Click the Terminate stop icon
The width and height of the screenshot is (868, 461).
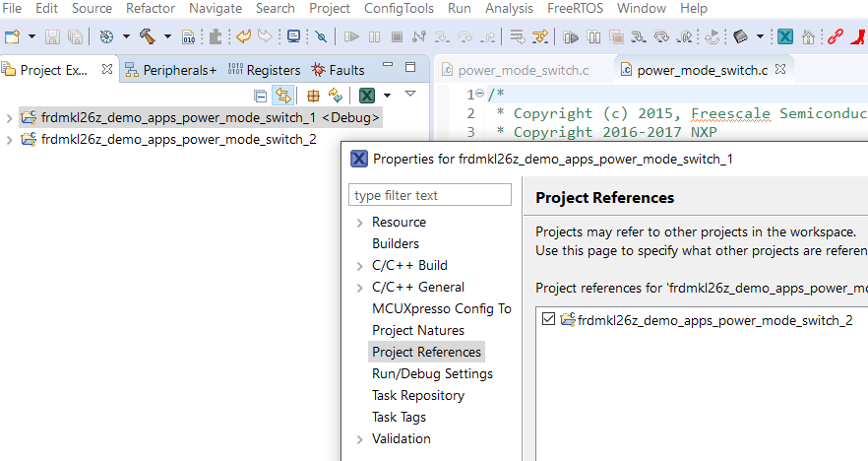coord(397,37)
